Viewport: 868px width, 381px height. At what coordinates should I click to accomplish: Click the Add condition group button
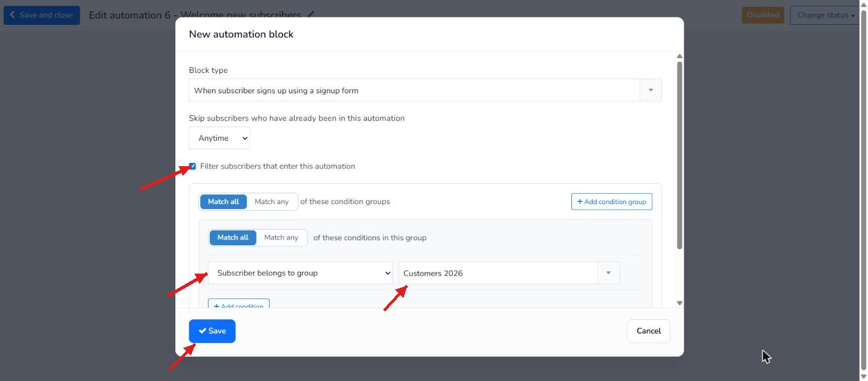[x=611, y=202]
